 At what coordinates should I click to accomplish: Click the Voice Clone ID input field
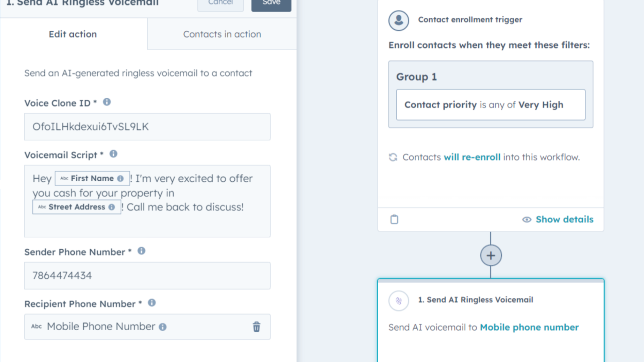point(147,127)
